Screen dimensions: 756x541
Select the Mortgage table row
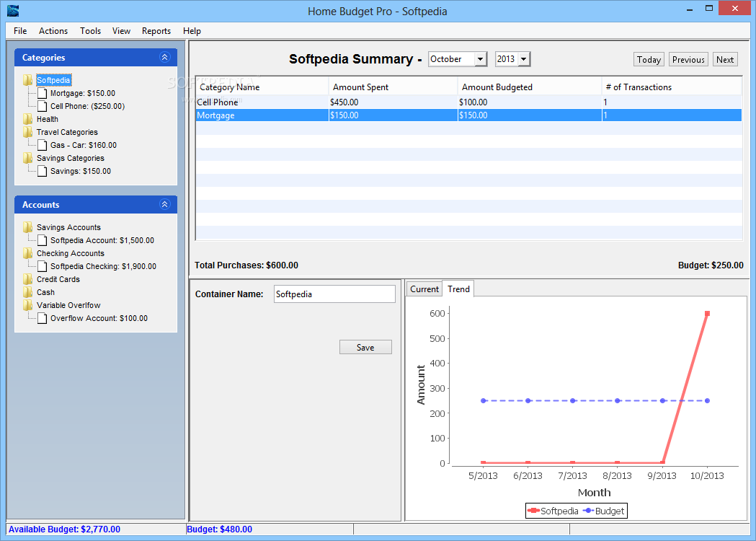(x=468, y=115)
